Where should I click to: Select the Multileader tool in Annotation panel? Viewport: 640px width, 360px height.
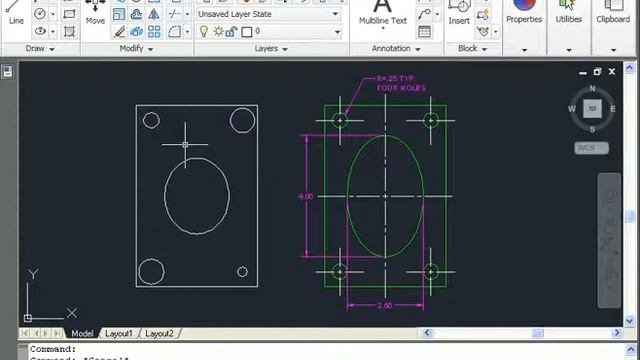(424, 14)
